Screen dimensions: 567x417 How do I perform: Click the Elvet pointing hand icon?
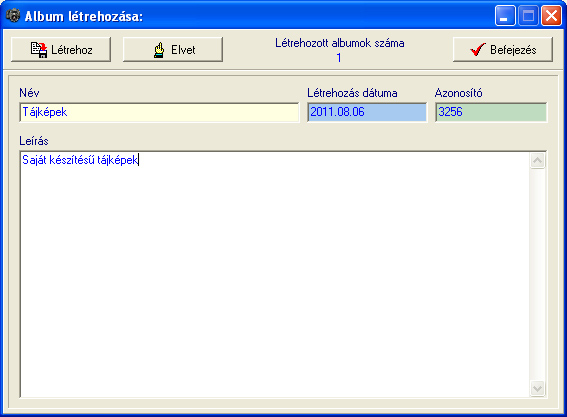159,50
